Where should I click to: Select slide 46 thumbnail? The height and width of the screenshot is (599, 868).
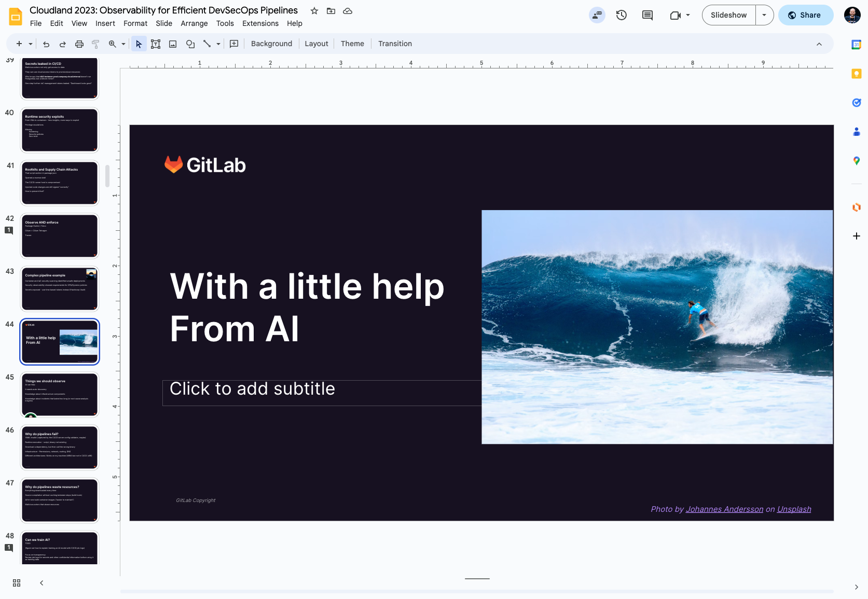pyautogui.click(x=60, y=448)
